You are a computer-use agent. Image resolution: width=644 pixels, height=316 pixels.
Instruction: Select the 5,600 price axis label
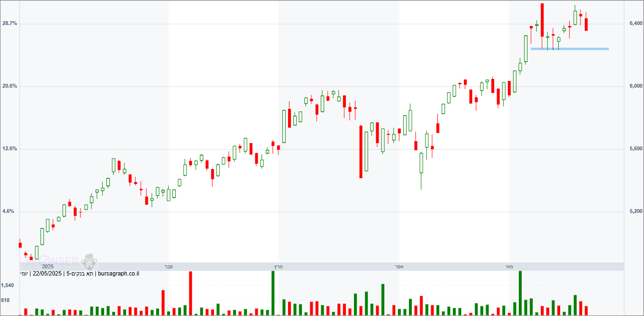[x=636, y=149]
